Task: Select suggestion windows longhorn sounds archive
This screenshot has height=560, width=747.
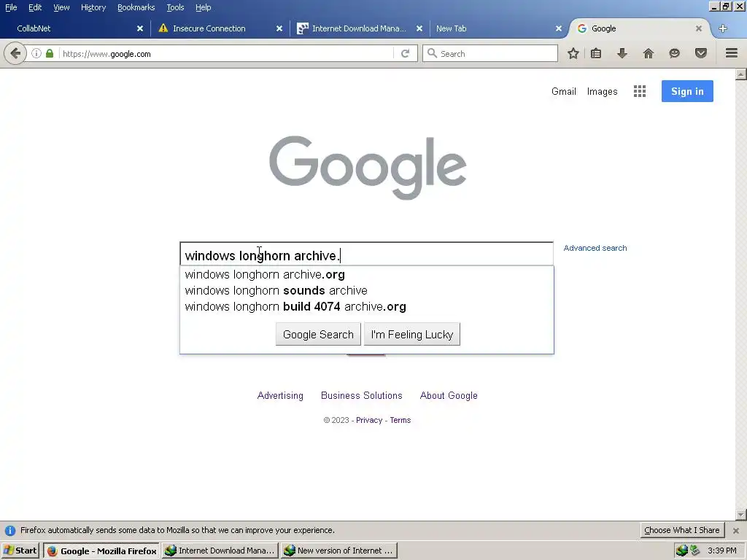Action: coord(366,290)
